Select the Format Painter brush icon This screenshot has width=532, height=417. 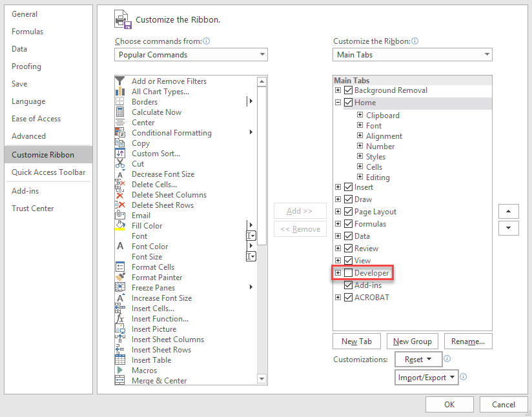pyautogui.click(x=119, y=278)
